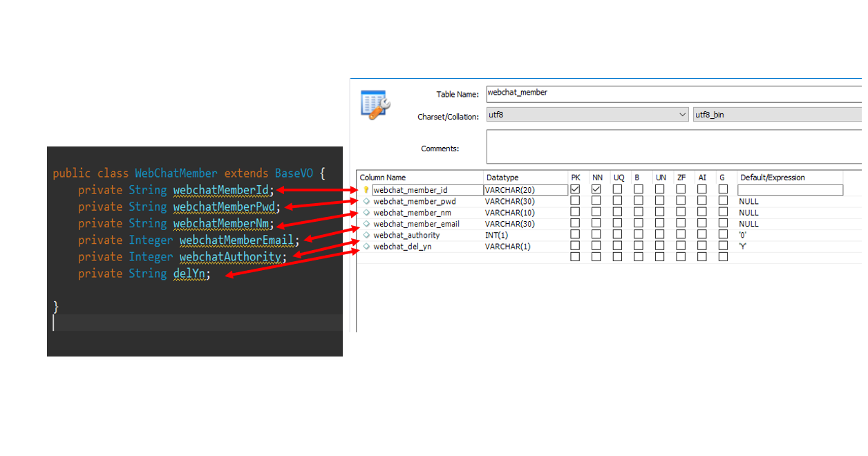Check PK box in the empty new row
The height and width of the screenshot is (456, 868).
[575, 257]
